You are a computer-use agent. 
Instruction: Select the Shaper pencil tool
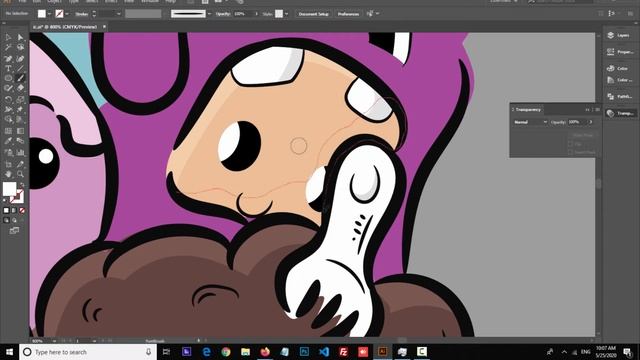pos(8,88)
